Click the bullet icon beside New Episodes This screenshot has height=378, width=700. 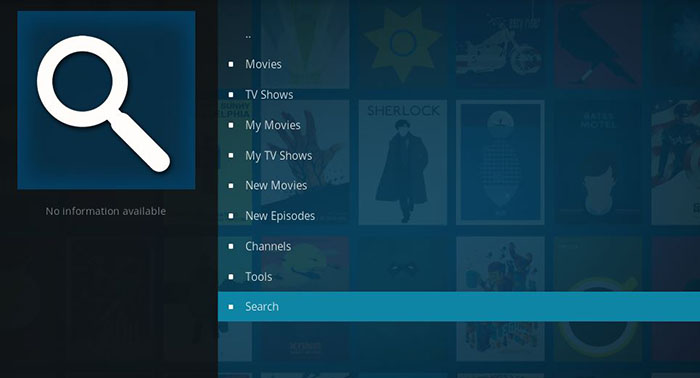[x=231, y=216]
